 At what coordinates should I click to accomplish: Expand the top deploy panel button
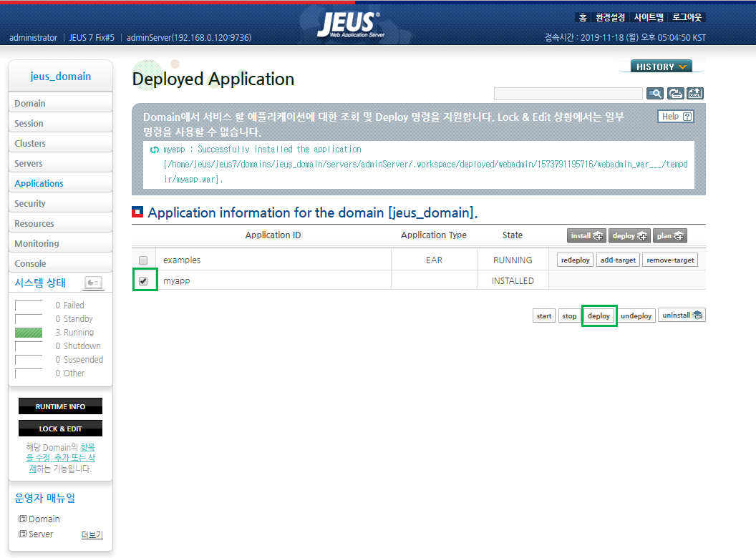[629, 235]
